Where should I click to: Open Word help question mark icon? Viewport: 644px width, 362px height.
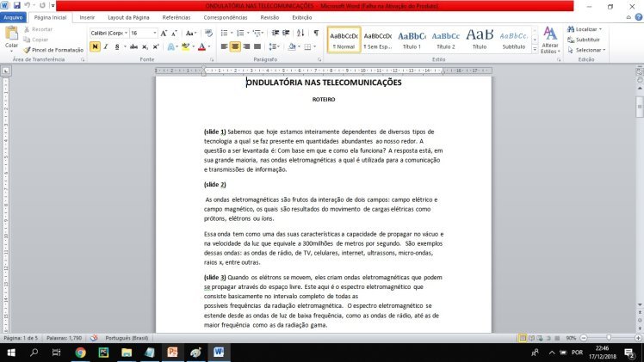[x=639, y=17]
